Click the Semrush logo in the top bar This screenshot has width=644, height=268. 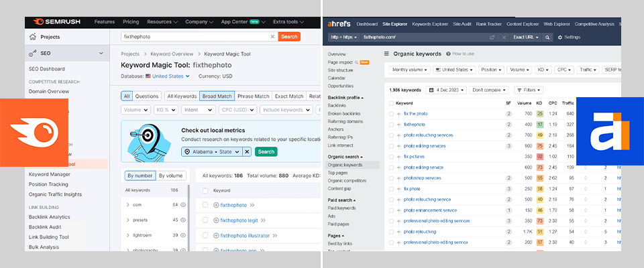(56, 21)
